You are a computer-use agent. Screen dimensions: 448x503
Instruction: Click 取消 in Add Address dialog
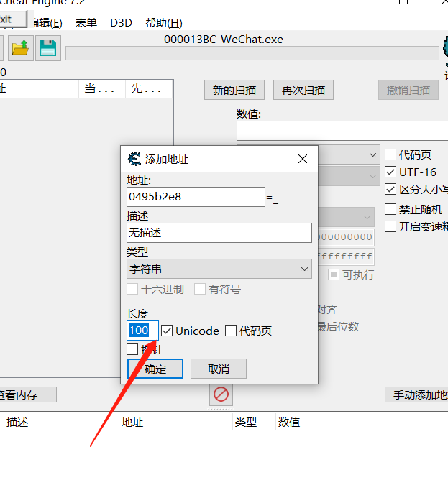pyautogui.click(x=219, y=369)
